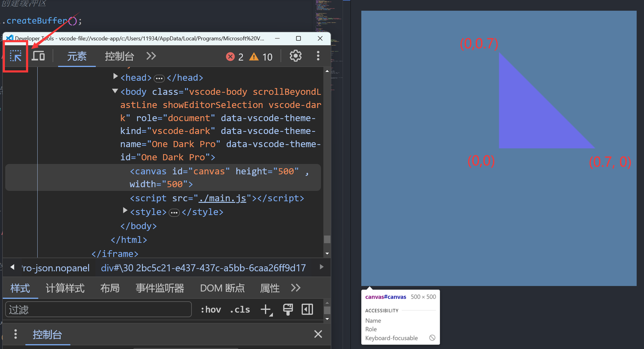Activate the inspect element picker tool
The height and width of the screenshot is (349, 644).
click(x=15, y=56)
